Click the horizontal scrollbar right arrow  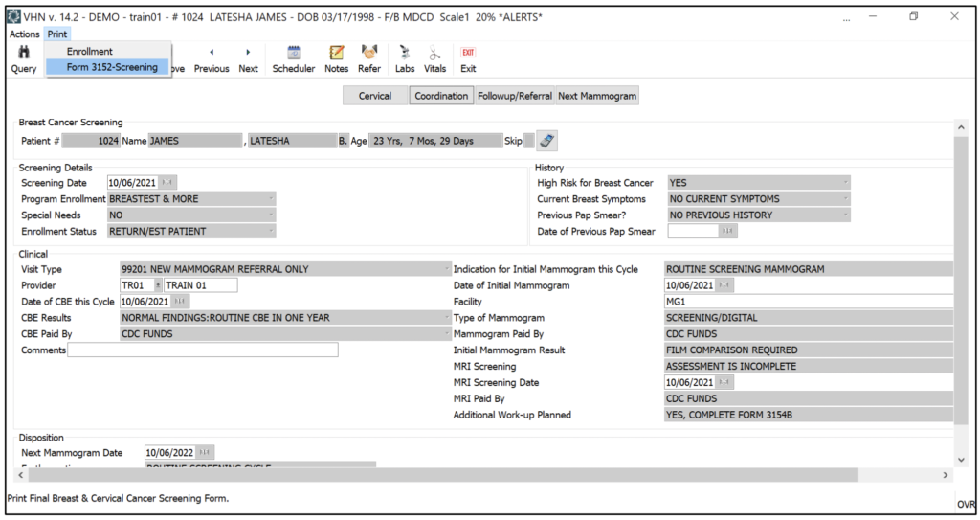[945, 476]
